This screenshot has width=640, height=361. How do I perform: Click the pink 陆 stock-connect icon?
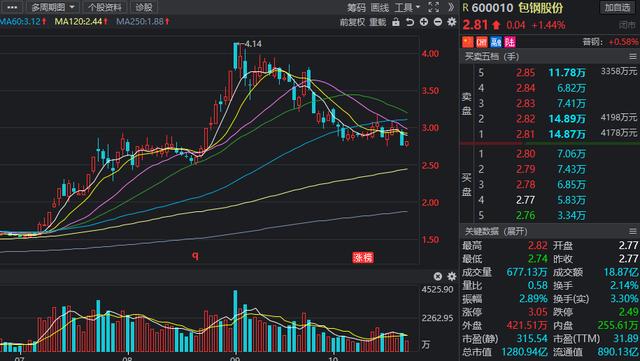510,42
